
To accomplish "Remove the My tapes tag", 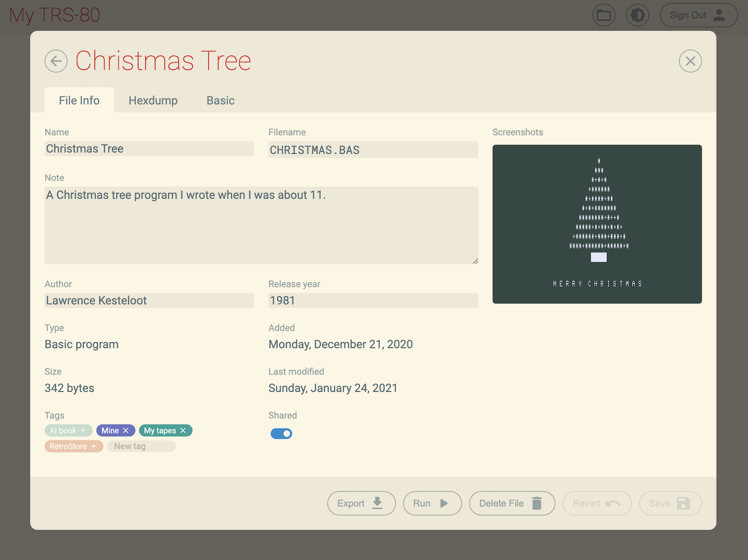I will click(x=183, y=431).
